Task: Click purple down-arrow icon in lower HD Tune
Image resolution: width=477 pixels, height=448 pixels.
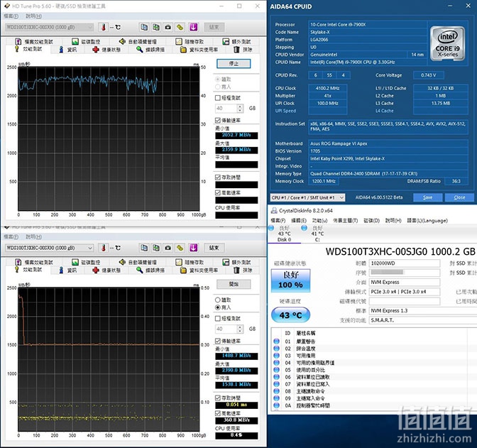Action: pyautogui.click(x=194, y=248)
